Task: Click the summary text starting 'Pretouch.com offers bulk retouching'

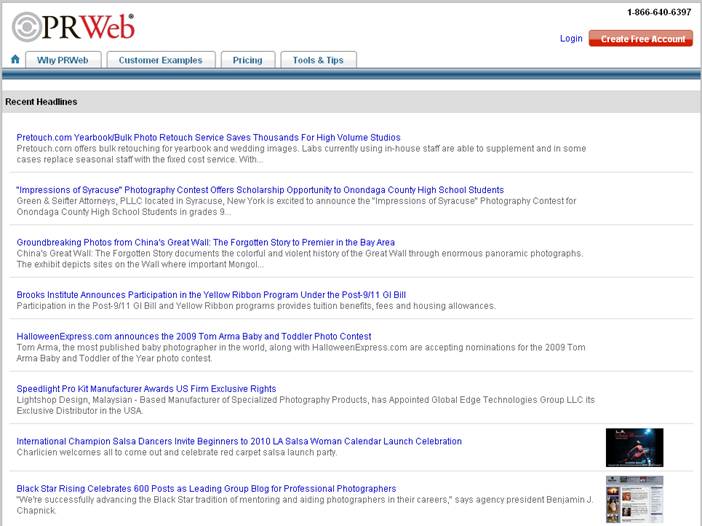Action: coord(301,154)
